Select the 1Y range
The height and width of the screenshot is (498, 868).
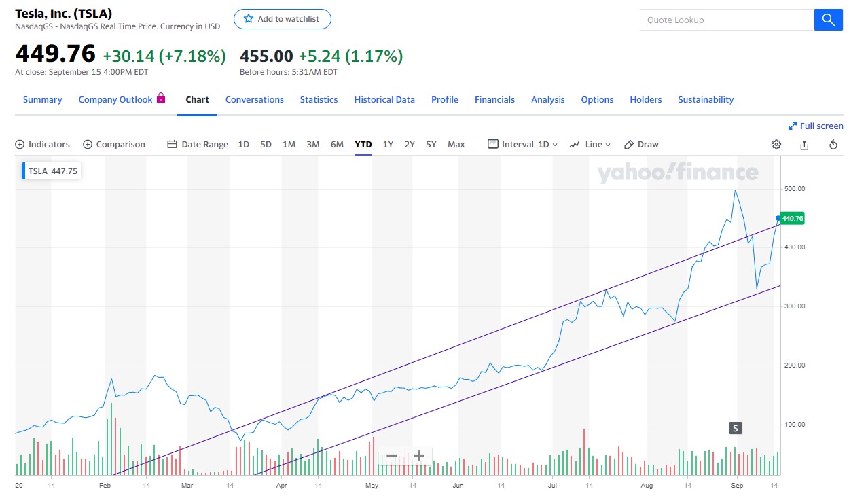(388, 145)
